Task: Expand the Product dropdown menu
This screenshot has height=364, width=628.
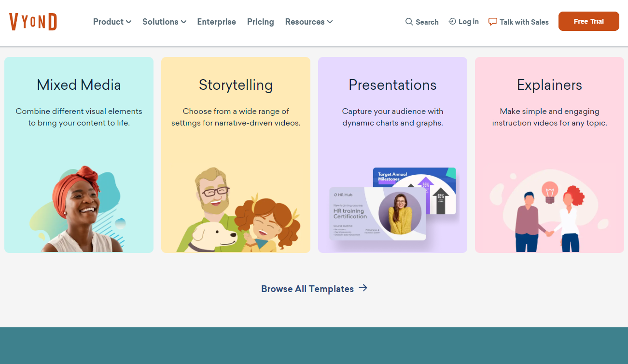Action: coord(112,22)
